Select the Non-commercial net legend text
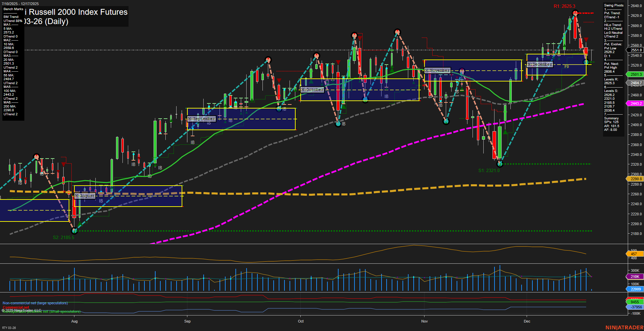Image resolution: width=644 pixels, height=331 pixels. 35,303
